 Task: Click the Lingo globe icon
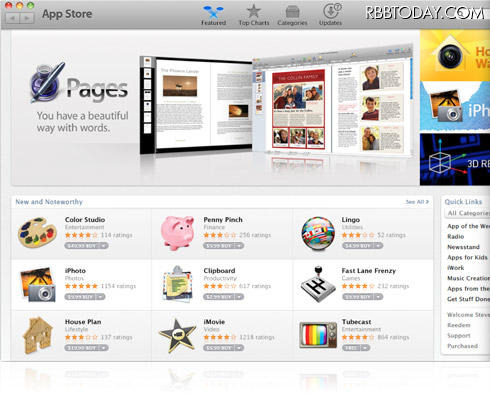(318, 233)
